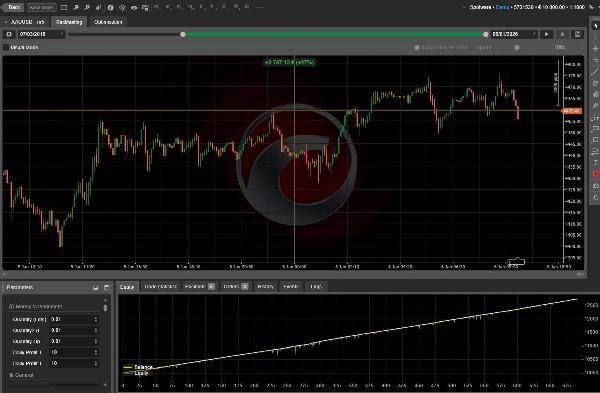600x393 pixels.
Task: Toggle the eye viewing options icon
Action: pyautogui.click(x=134, y=7)
